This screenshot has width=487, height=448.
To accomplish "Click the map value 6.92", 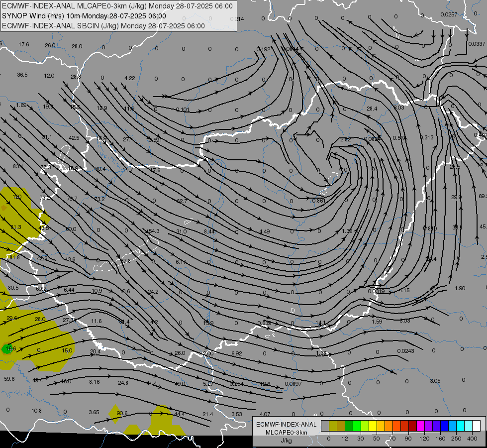I will pos(237,353).
